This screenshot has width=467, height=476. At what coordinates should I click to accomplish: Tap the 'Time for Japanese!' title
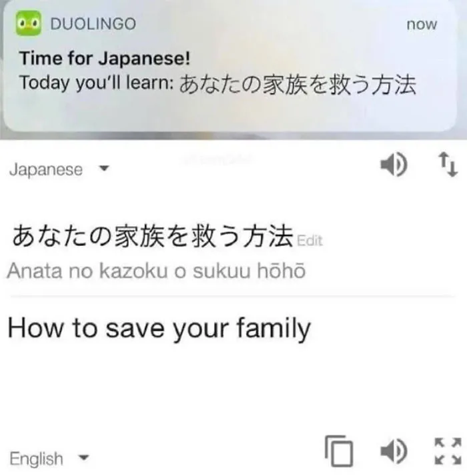tap(105, 58)
